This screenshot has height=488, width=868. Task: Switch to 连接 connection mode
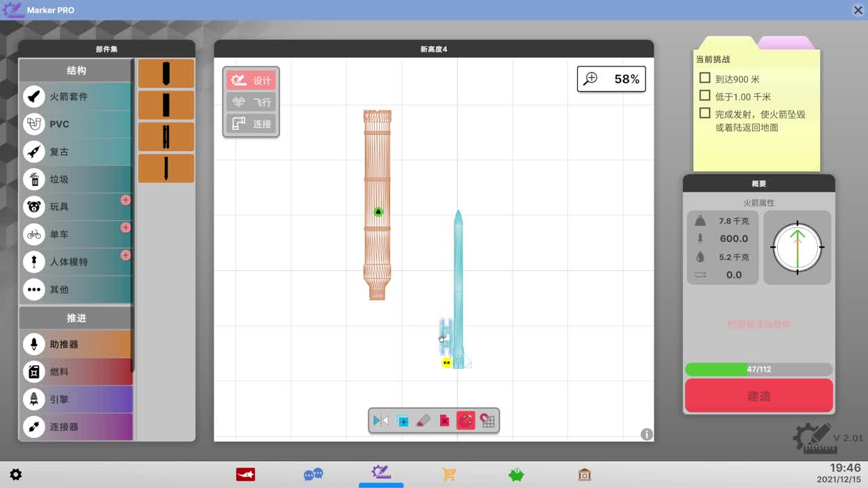click(x=251, y=124)
